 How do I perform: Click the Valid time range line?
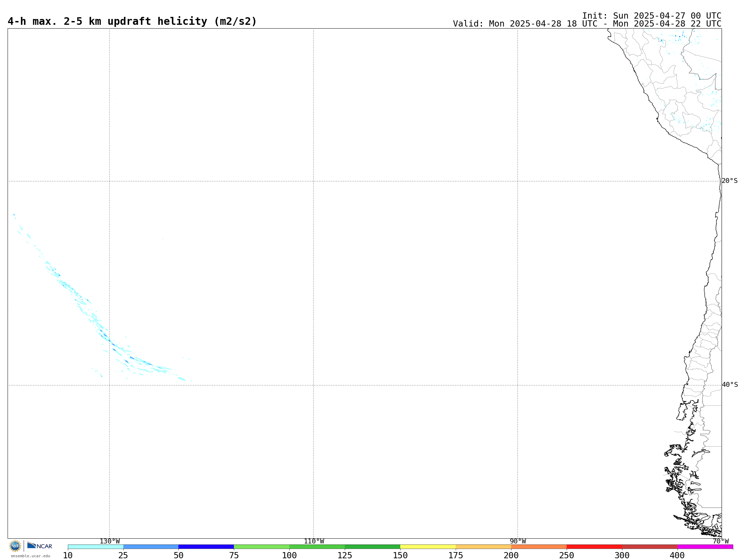pos(587,24)
